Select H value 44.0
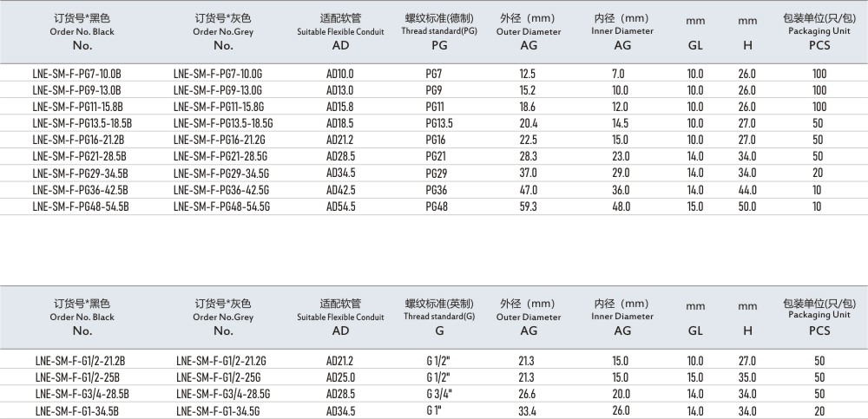Image resolution: width=868 pixels, height=419 pixels. point(746,189)
